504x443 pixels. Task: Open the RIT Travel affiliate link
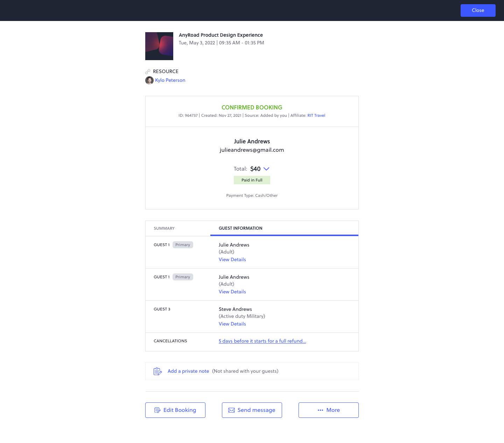[x=316, y=115]
